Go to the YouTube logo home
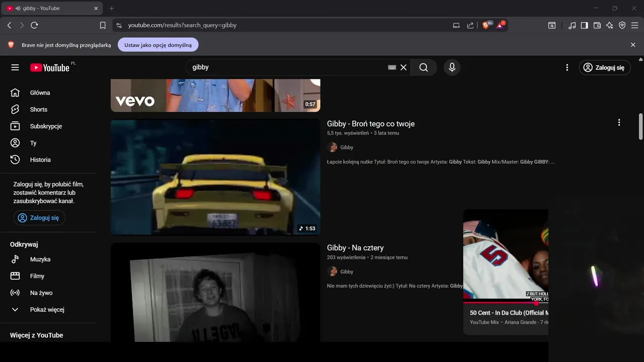644x362 pixels. click(x=49, y=67)
